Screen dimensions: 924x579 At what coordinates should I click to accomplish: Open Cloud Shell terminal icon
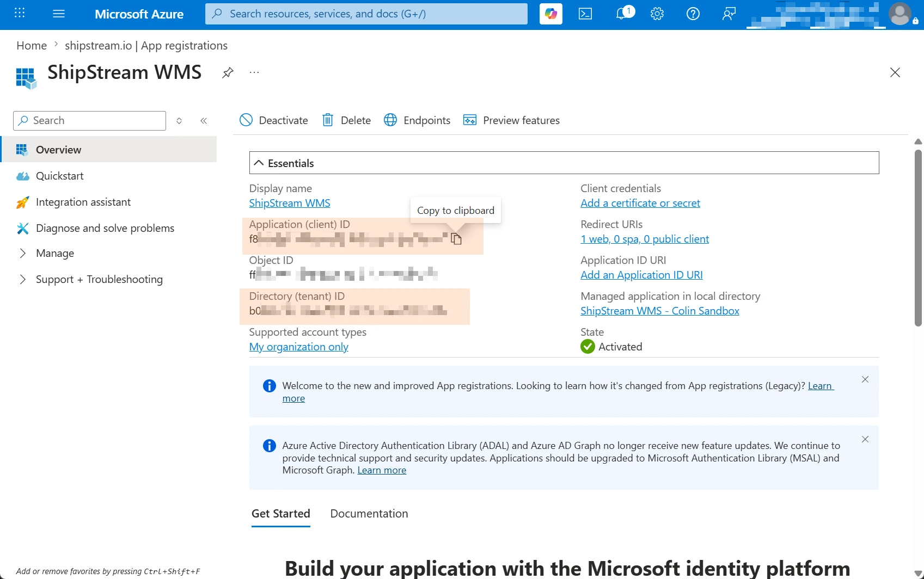point(585,14)
